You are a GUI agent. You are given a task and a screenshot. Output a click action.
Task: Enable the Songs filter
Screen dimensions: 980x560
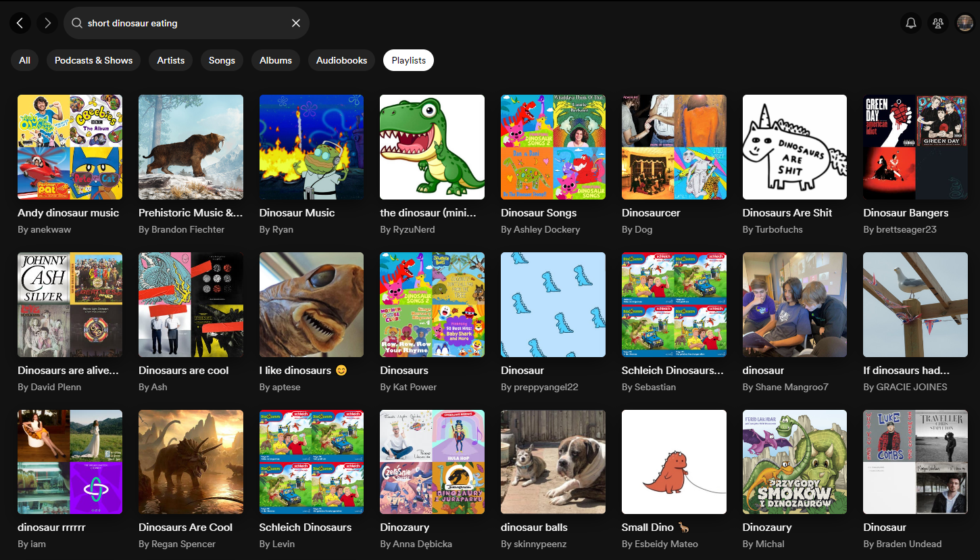(x=222, y=60)
